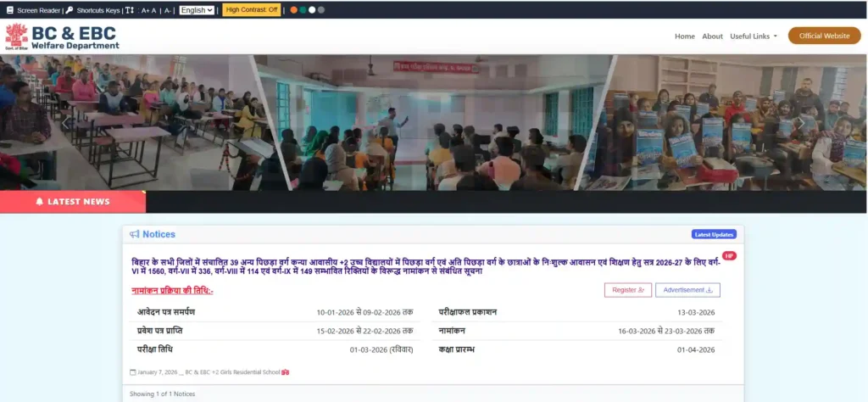Image resolution: width=868 pixels, height=402 pixels.
Task: Click the 13-03-2026 date
Action: (x=696, y=313)
